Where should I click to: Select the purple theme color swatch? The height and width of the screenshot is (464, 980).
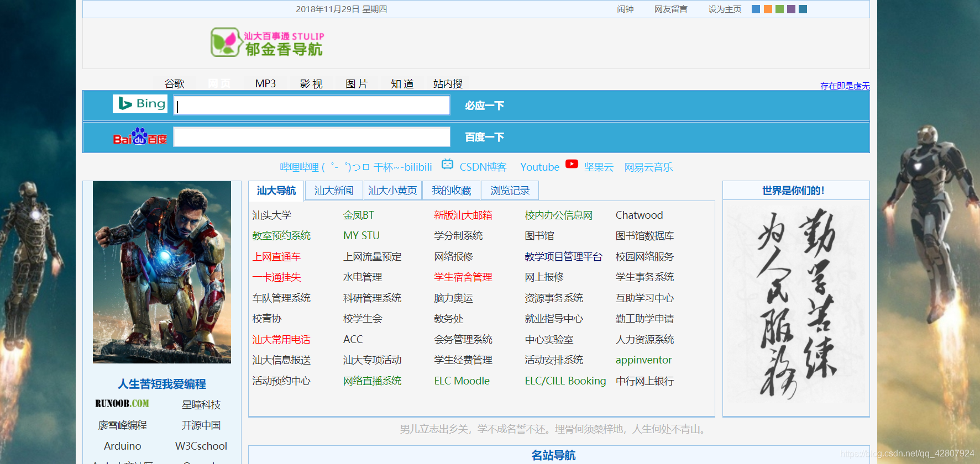(791, 9)
